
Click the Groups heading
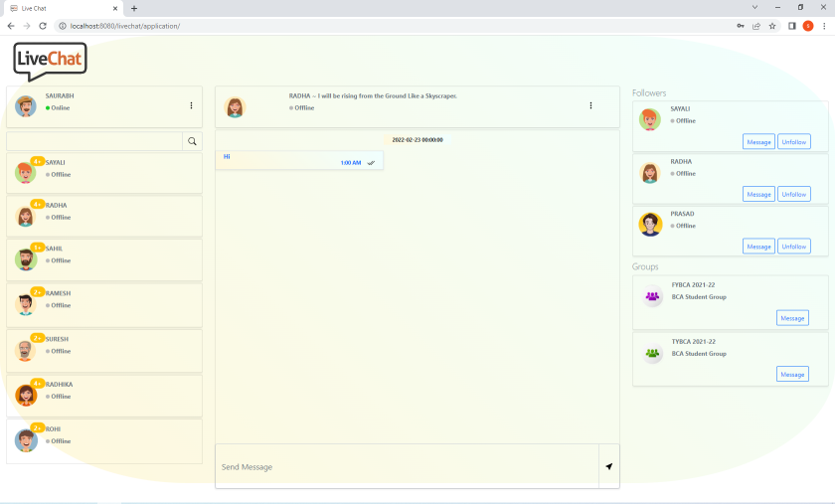[645, 266]
